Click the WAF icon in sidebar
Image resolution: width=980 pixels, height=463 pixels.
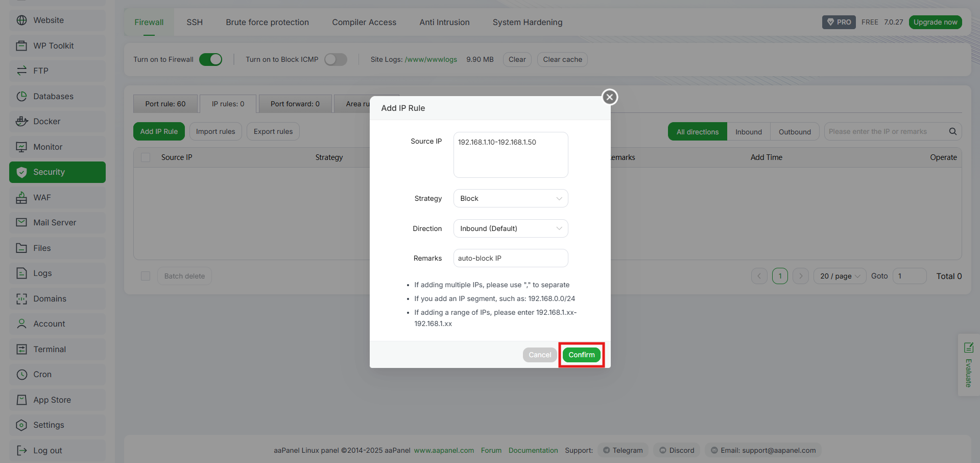[21, 198]
